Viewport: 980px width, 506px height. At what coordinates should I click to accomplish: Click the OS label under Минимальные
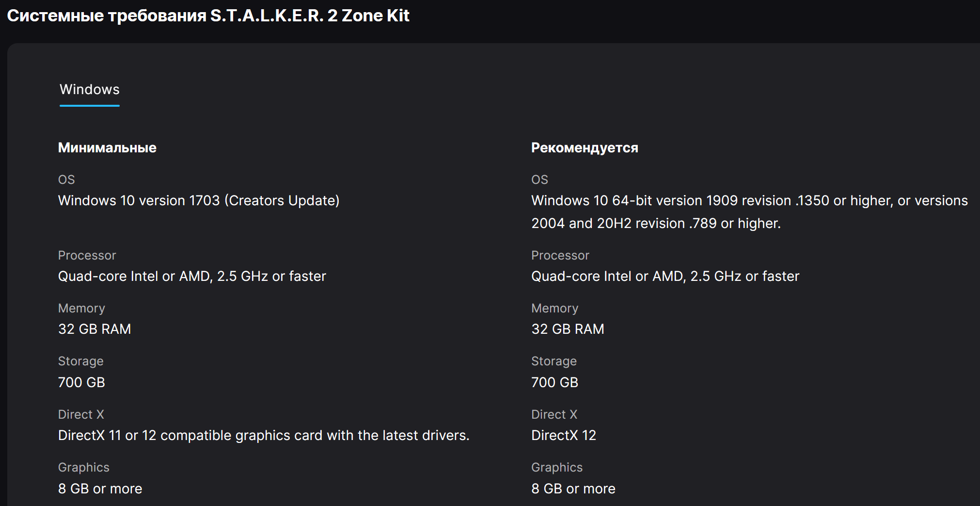tap(66, 180)
